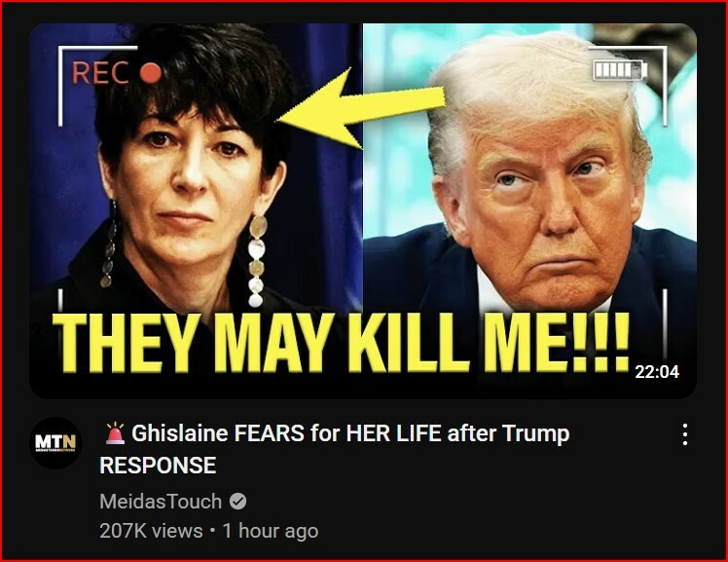Screen dimensions: 728x562
Task: Click the verified checkmark badge beside MeidasTouch
Action: pyautogui.click(x=237, y=502)
